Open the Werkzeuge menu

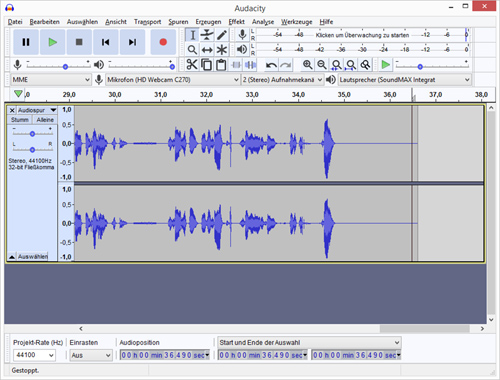click(x=296, y=22)
